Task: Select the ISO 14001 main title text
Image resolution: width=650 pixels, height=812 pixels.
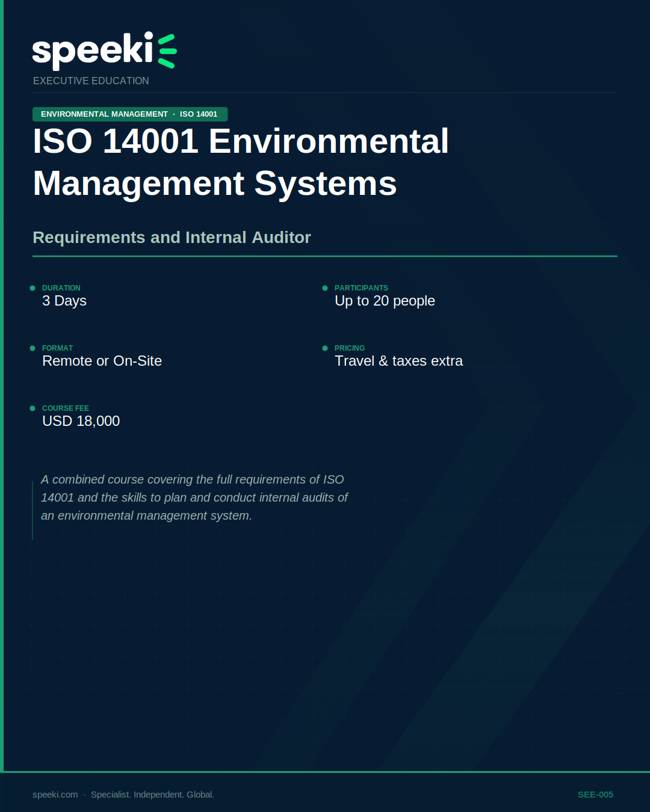Action: 240,162
